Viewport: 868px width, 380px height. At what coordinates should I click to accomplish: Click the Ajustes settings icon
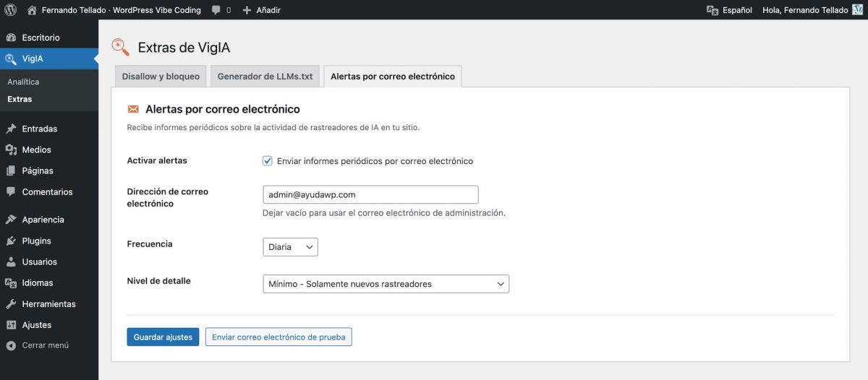pos(10,325)
